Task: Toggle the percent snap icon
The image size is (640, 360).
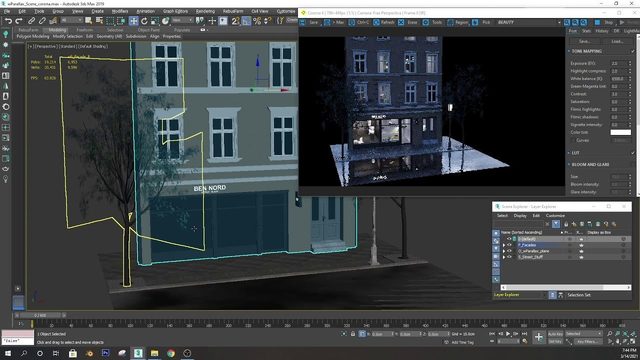Action: point(257,20)
